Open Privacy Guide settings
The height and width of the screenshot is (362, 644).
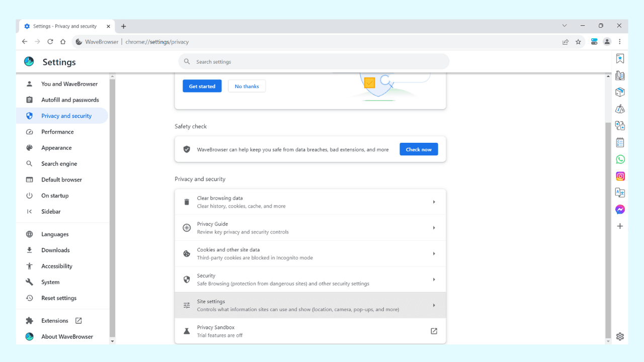click(x=310, y=227)
